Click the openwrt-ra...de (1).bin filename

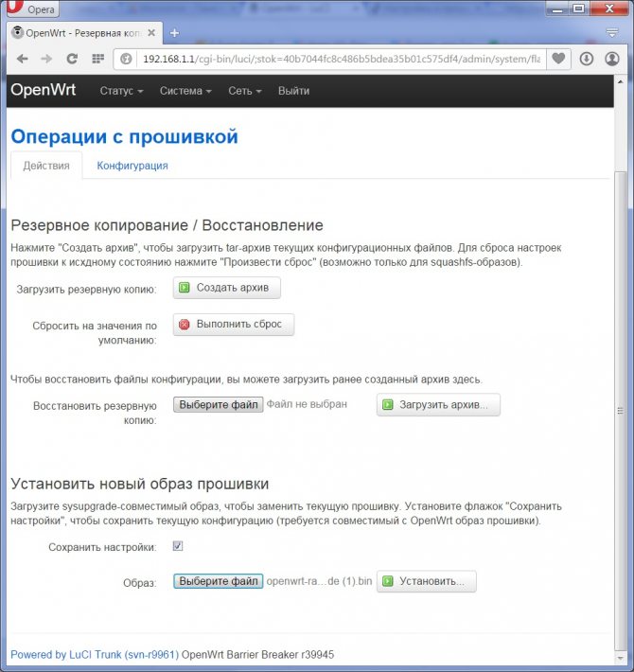(319, 581)
